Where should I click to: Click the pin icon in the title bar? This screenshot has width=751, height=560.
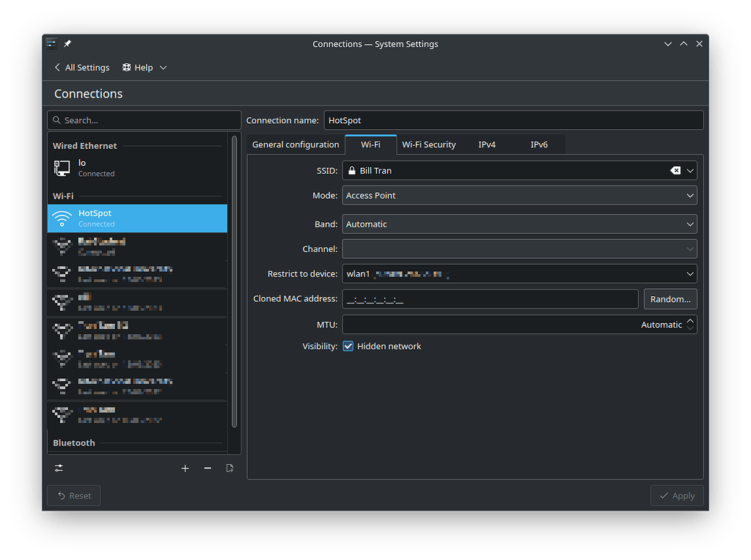[67, 44]
